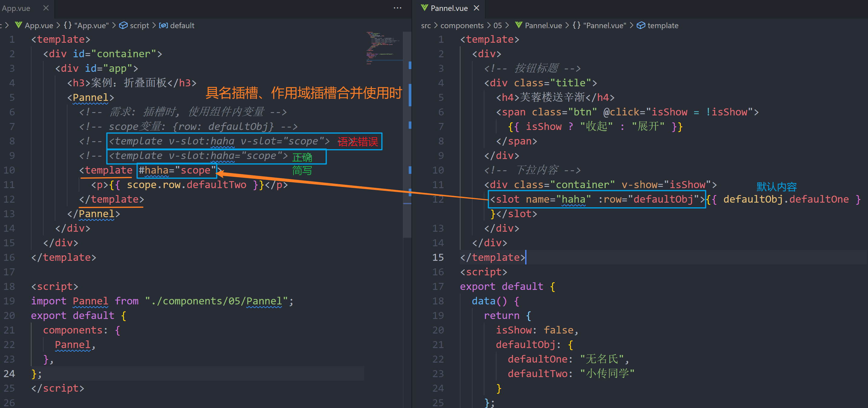
Task: Click the defaultTwo: "小传同学" line
Action: coord(571,373)
